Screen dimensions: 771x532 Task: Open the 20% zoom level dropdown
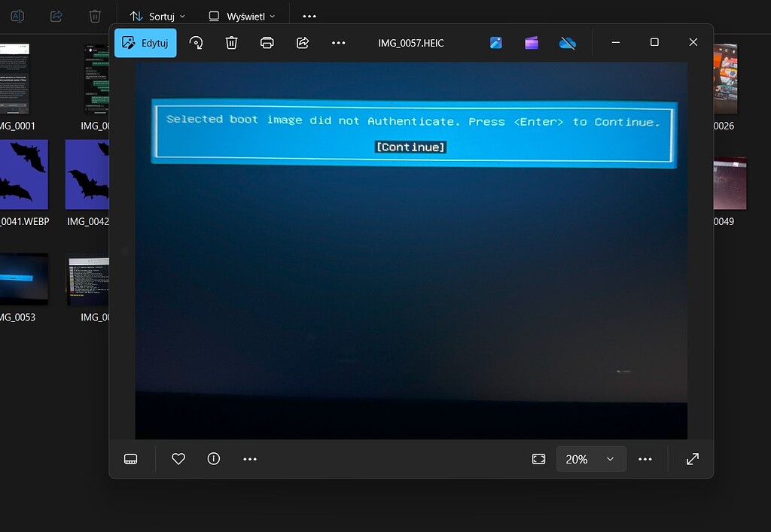(591, 459)
